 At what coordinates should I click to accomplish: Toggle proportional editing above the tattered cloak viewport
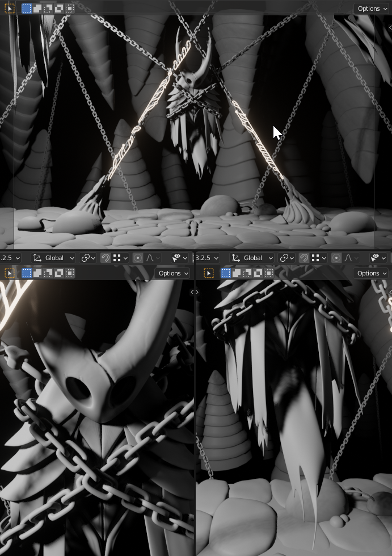click(x=336, y=258)
